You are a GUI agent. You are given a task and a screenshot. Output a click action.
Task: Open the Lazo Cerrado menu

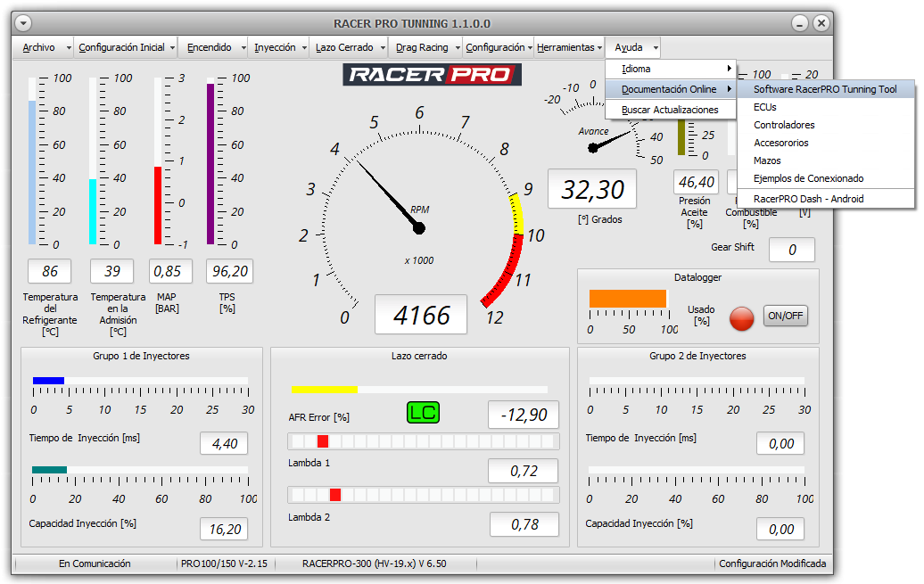(x=345, y=48)
